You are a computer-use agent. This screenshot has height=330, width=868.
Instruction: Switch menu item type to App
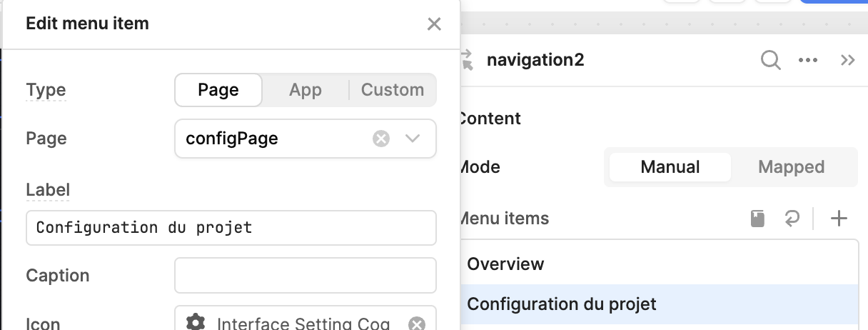(x=306, y=90)
